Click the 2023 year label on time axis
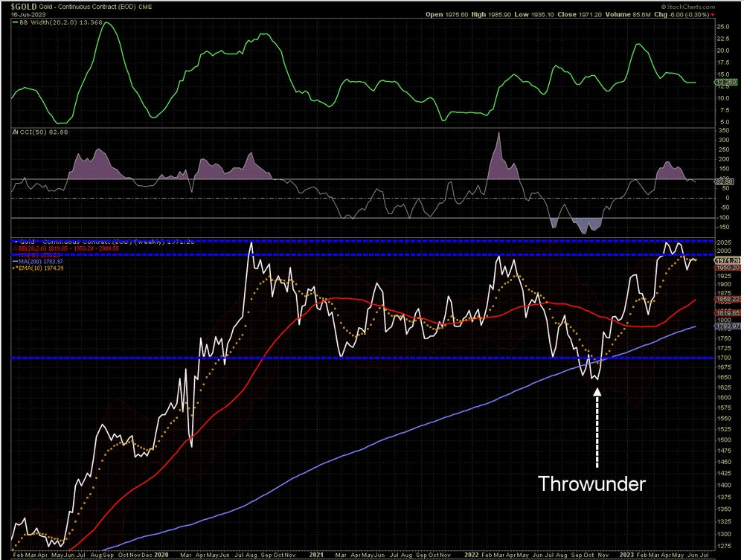The width and height of the screenshot is (744, 560). pos(626,555)
